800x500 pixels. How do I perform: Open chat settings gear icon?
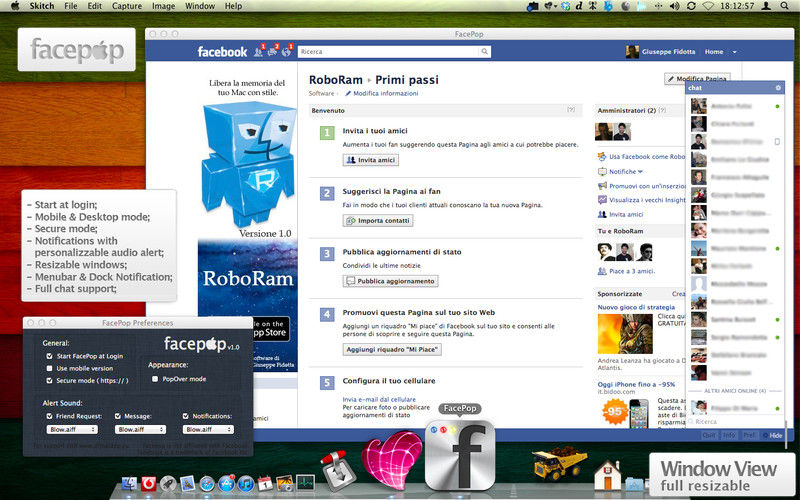(778, 88)
